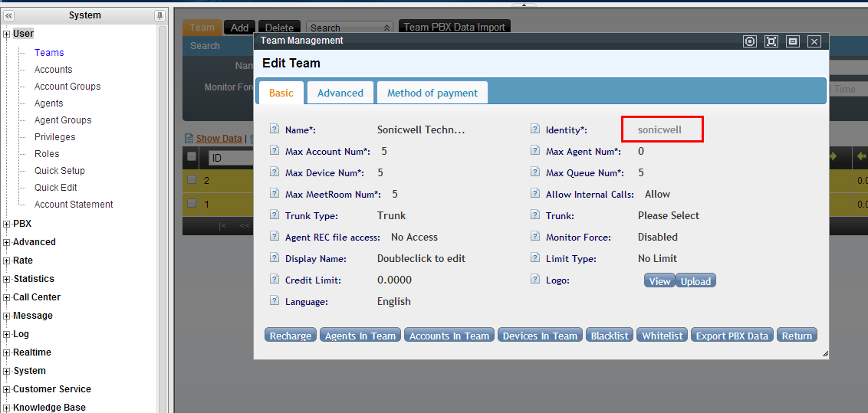
Task: Click the help icon next to Logo
Action: point(535,280)
